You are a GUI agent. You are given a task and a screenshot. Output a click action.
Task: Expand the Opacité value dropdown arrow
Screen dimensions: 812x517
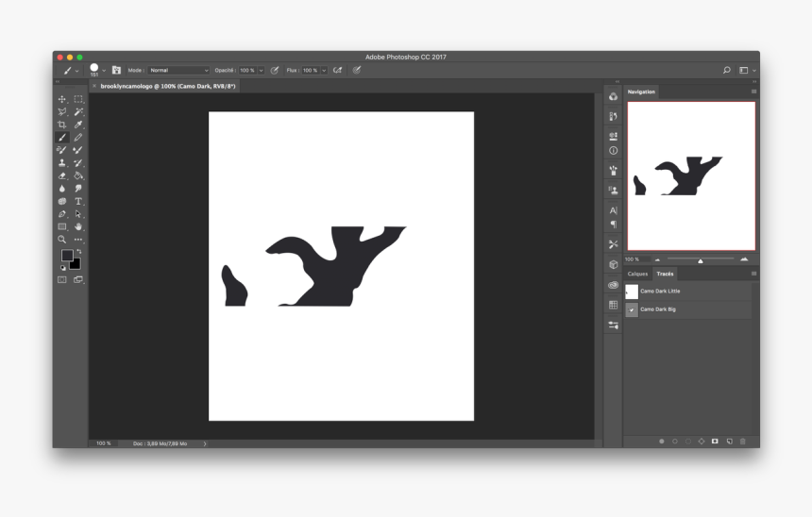(x=261, y=70)
